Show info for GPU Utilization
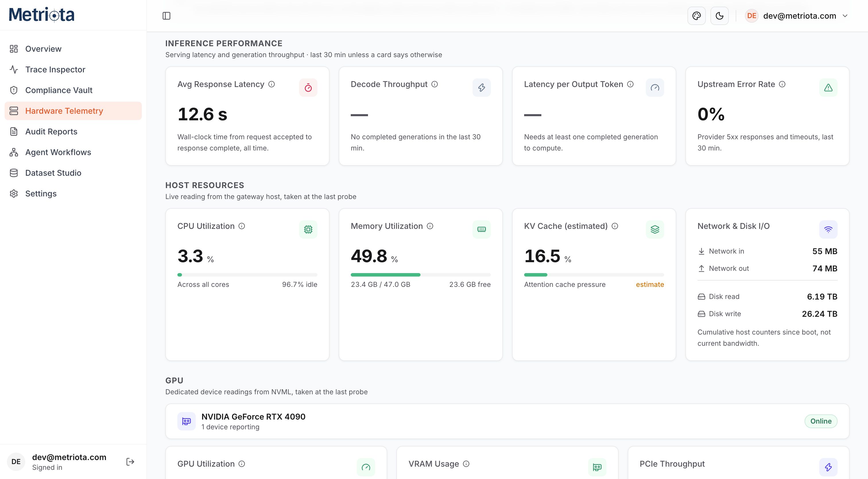868x479 pixels. (x=242, y=464)
